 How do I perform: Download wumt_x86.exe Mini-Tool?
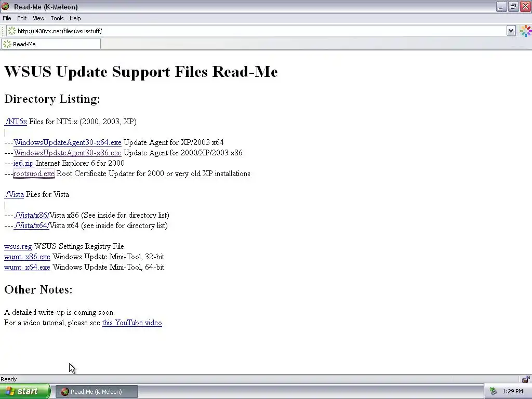pos(27,257)
